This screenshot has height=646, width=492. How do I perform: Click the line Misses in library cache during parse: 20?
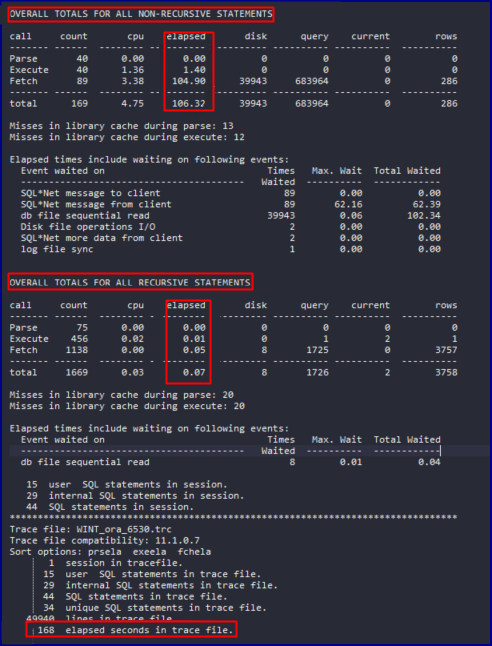pyautogui.click(x=122, y=395)
